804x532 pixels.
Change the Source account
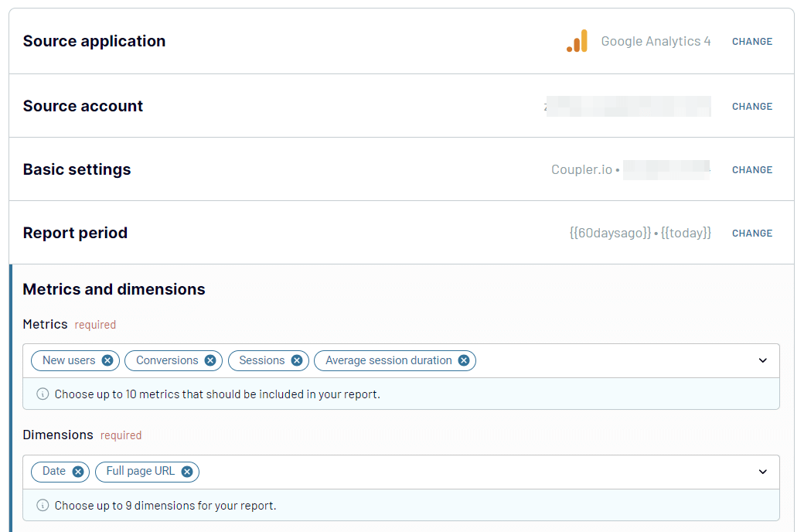(x=752, y=107)
